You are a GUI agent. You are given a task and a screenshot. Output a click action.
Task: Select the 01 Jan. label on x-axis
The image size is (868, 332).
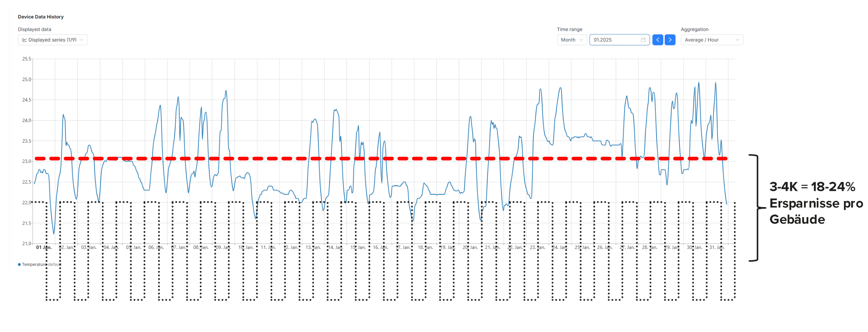(x=43, y=247)
